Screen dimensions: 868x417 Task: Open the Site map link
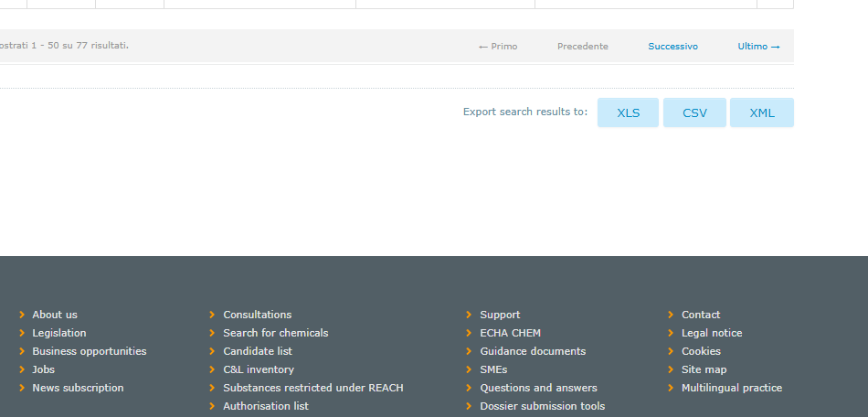click(x=704, y=369)
